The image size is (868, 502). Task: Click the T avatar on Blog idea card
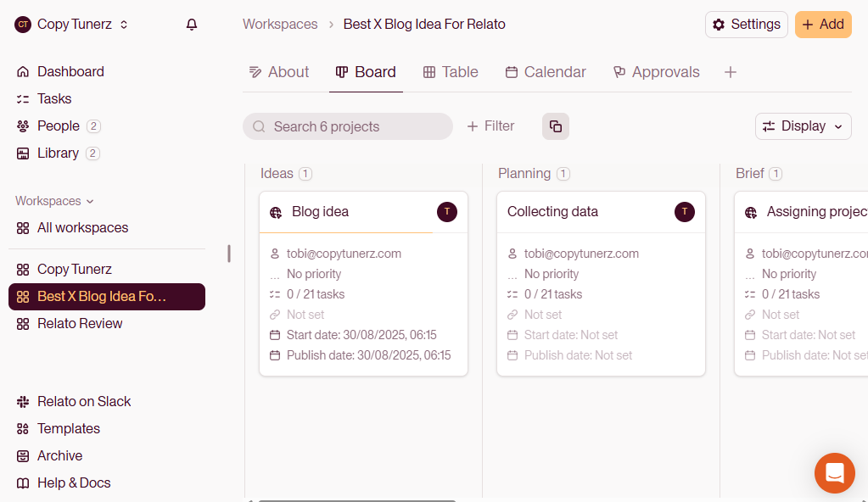tap(447, 211)
